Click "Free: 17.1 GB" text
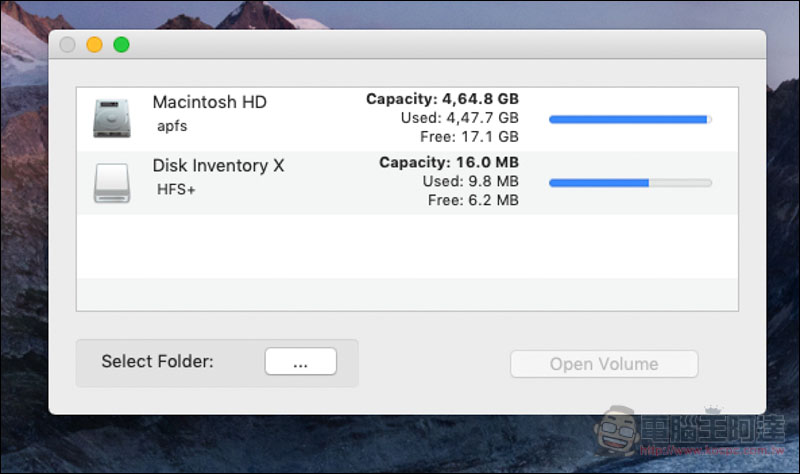Viewport: 800px width, 474px height. coord(469,137)
